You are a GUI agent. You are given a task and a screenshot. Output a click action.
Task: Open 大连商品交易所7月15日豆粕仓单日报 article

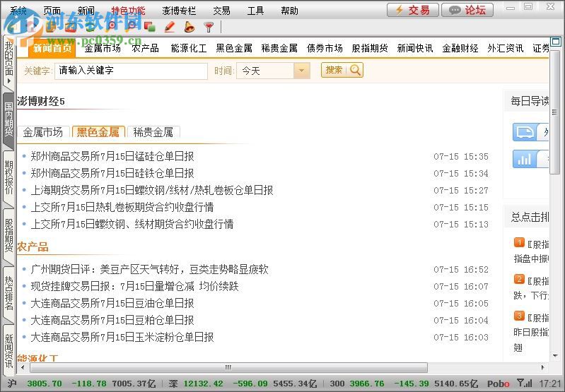tap(112, 320)
